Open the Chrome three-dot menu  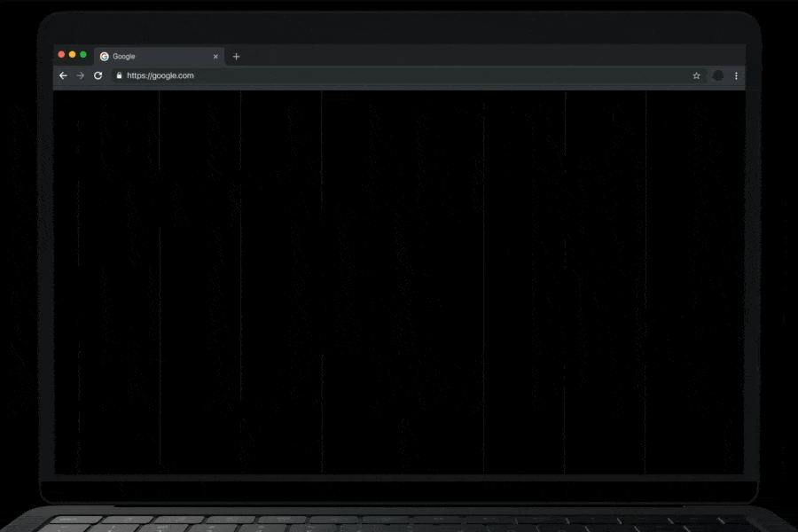tap(736, 76)
